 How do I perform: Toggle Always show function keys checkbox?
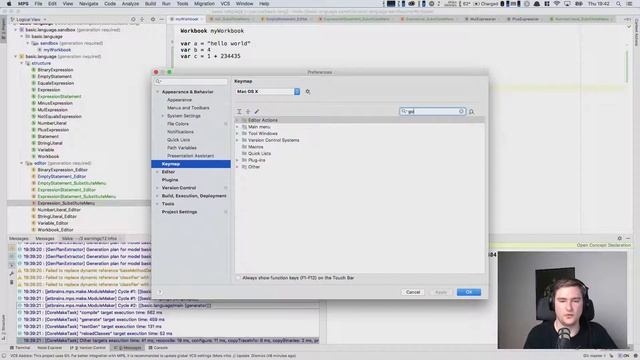point(238,278)
